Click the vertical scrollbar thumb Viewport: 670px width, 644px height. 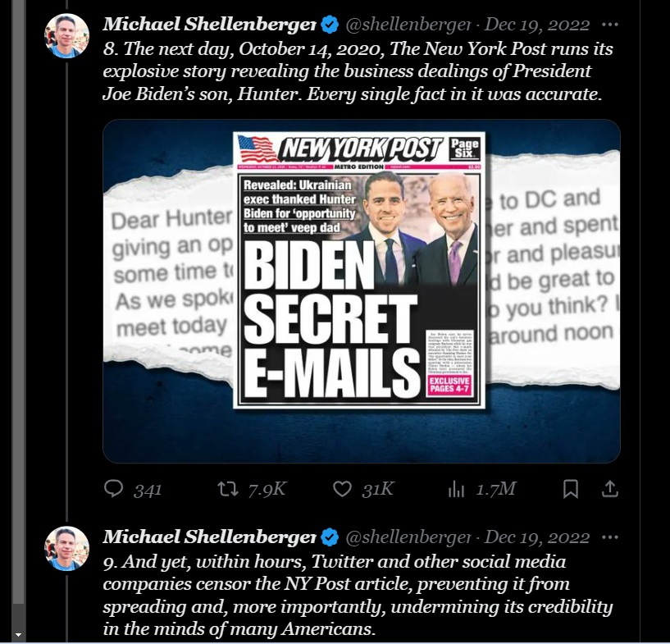click(x=18, y=301)
